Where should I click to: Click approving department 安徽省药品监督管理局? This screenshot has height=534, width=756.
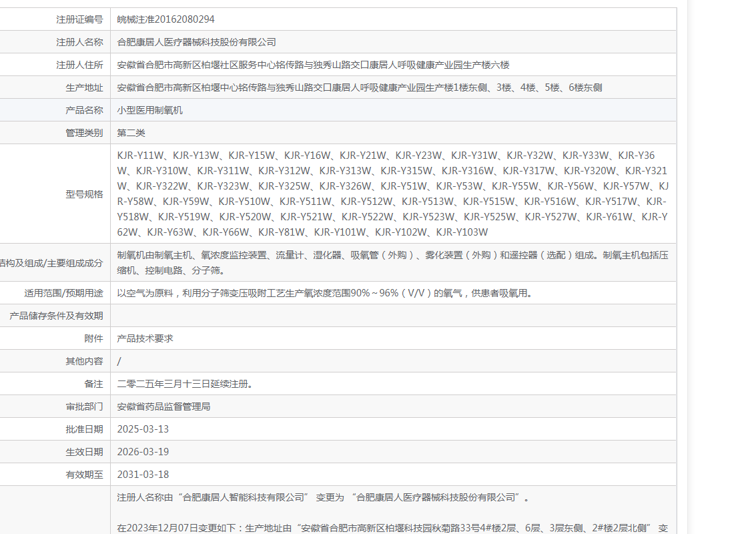pyautogui.click(x=163, y=406)
